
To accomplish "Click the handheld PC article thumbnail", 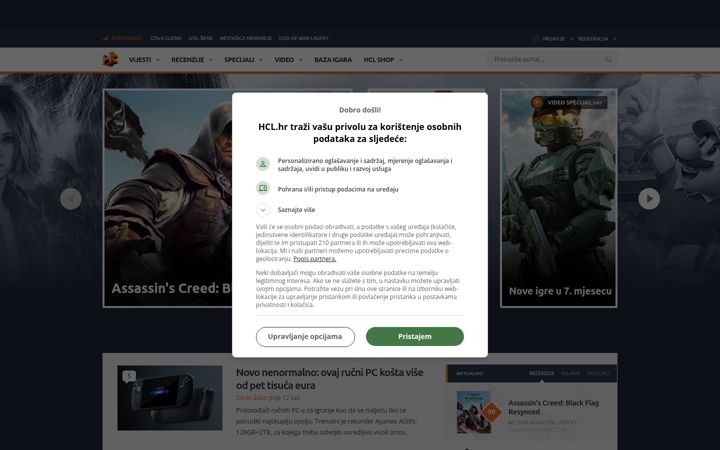I will pos(170,398).
